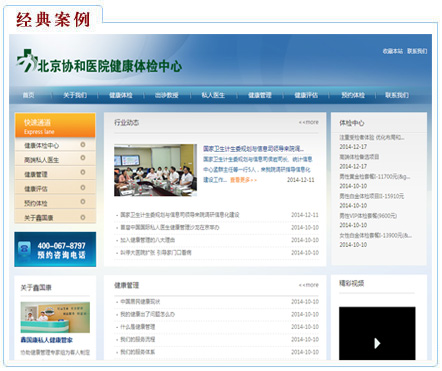
Task: Click the 关于鑫国康 reception desk photo
Action: click(x=55, y=317)
